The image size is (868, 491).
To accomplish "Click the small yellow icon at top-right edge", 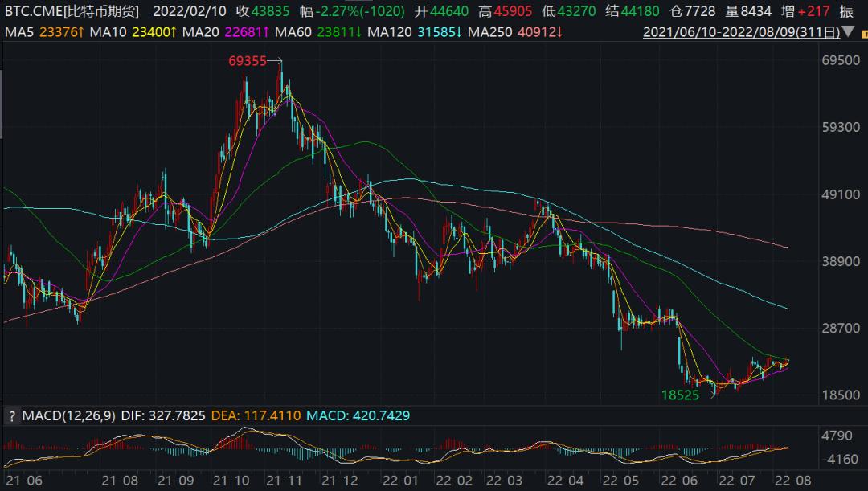I will coord(865,33).
